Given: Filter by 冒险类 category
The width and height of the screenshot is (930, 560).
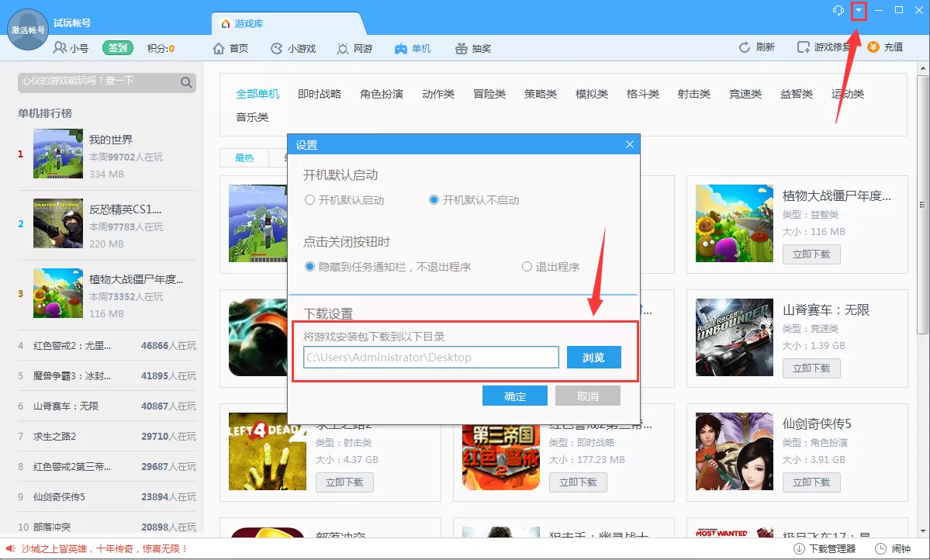Looking at the screenshot, I should pyautogui.click(x=489, y=94).
